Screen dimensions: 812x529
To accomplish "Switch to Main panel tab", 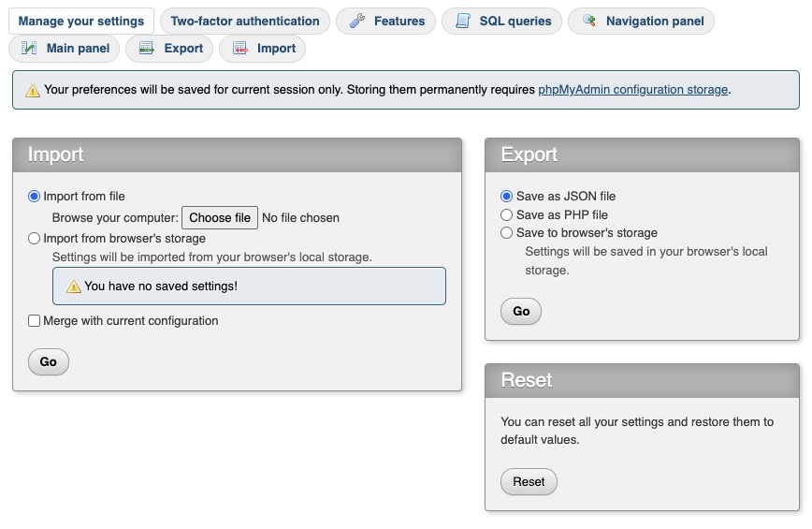I will tap(65, 48).
